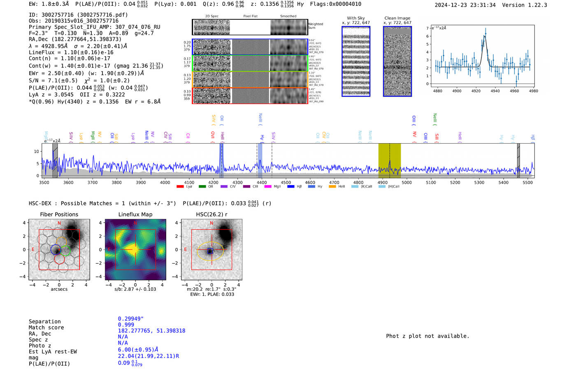The height and width of the screenshot is (392, 576).
Task: Select the Lineflux Map panel
Action: coord(135,250)
